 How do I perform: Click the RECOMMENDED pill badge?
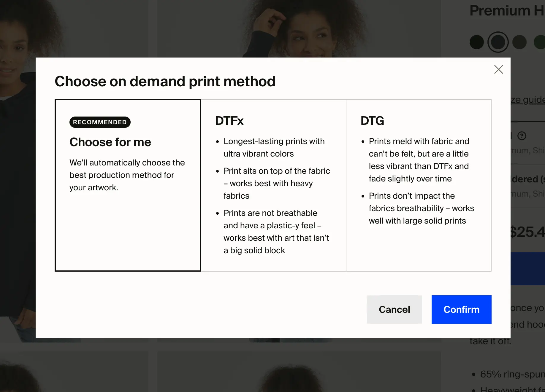tap(100, 122)
